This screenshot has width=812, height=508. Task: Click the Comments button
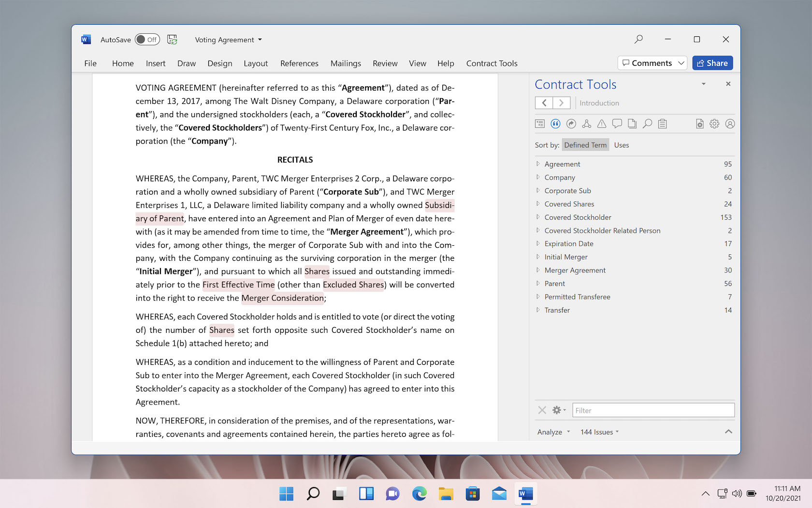pos(647,63)
